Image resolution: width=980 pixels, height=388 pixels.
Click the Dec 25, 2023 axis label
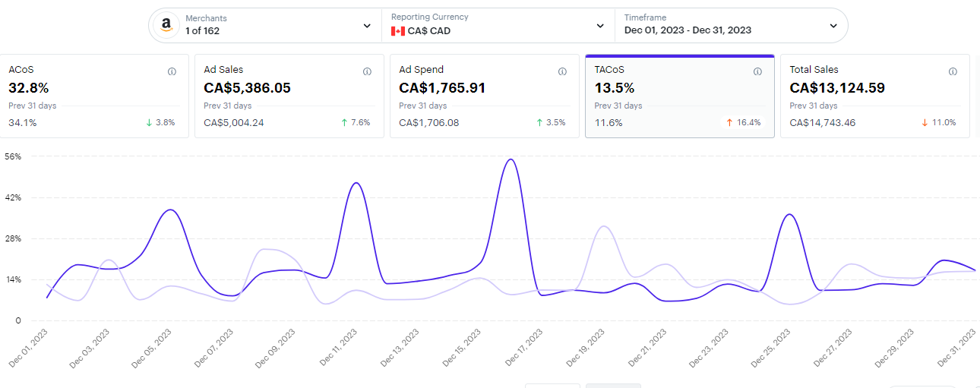click(x=770, y=349)
